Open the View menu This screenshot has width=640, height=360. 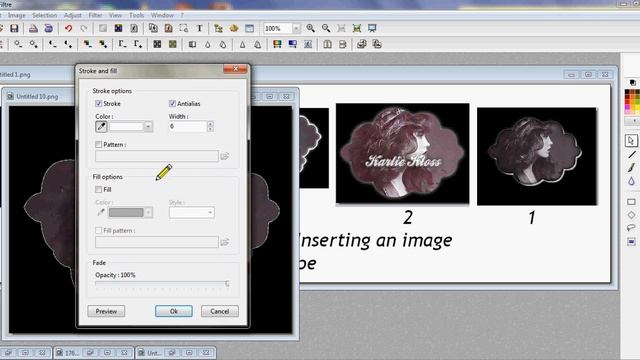116,15
